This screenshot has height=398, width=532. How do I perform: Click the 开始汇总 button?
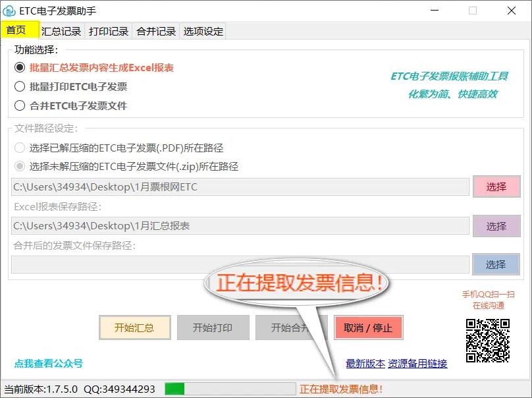135,327
